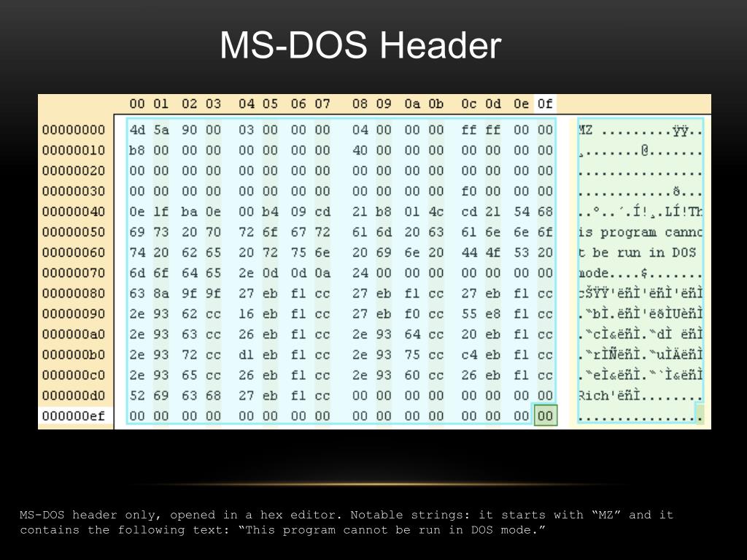The width and height of the screenshot is (747, 560).
Task: Click the highlighted column header 0f
Action: coord(545,104)
